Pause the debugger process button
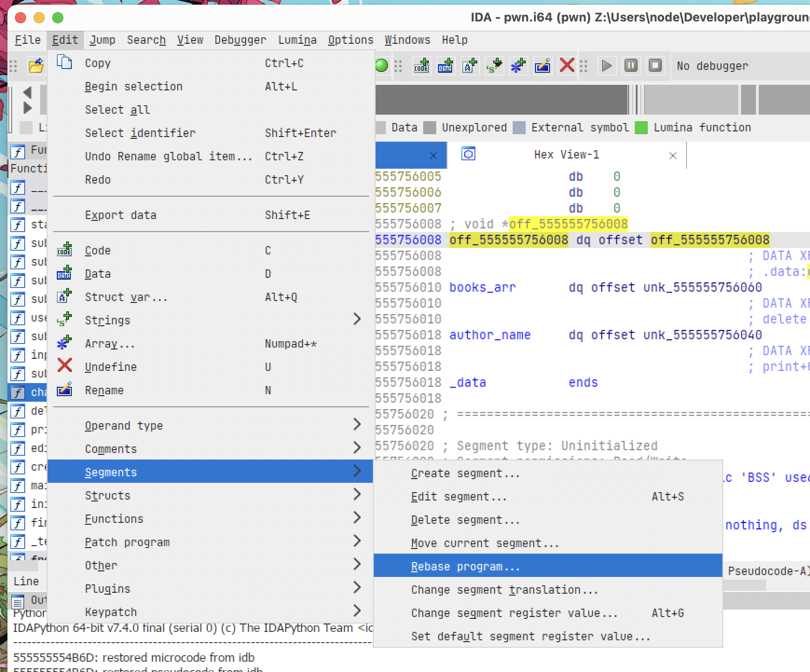The image size is (810, 672). (x=631, y=66)
